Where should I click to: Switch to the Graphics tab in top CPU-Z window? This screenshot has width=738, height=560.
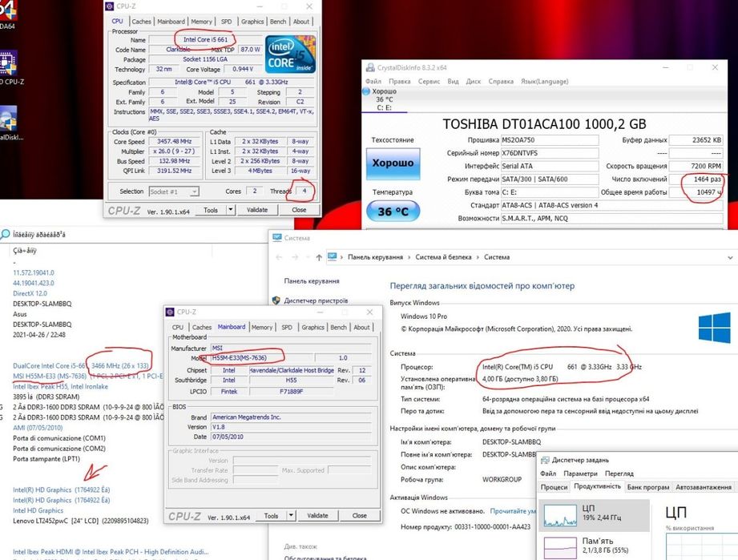pyautogui.click(x=252, y=21)
